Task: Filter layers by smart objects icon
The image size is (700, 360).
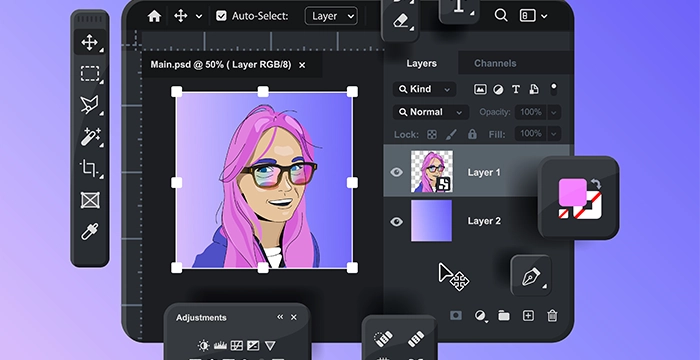Action: click(534, 89)
